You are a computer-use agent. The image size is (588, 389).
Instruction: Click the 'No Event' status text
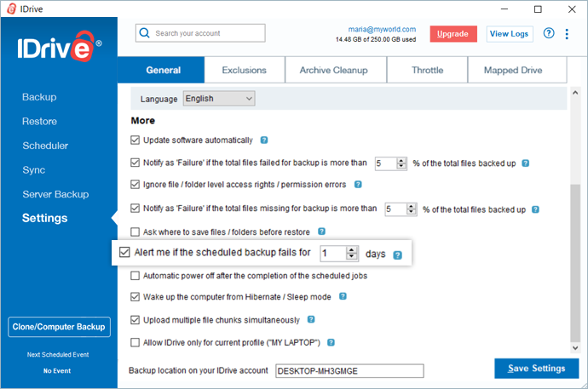(57, 370)
